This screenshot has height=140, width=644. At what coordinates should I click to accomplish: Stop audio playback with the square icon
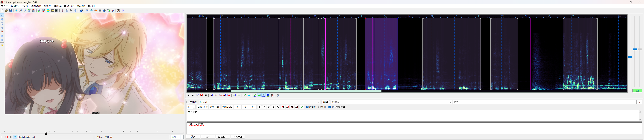tap(206, 95)
